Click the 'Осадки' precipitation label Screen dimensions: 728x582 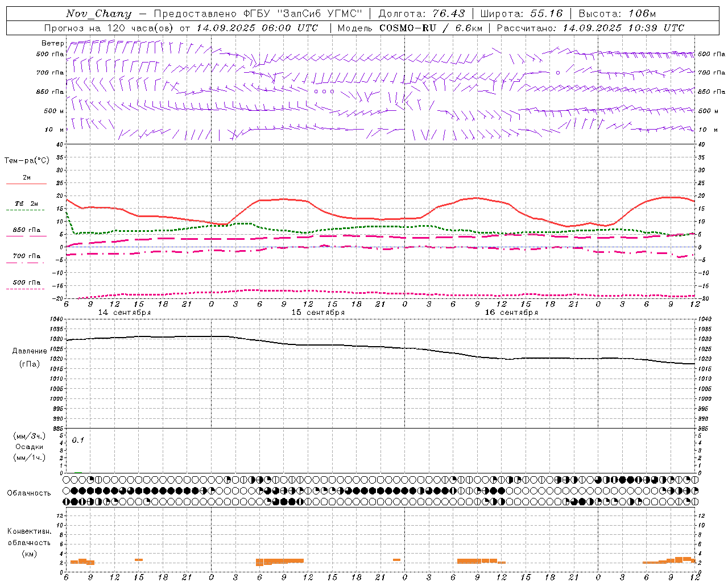click(30, 447)
